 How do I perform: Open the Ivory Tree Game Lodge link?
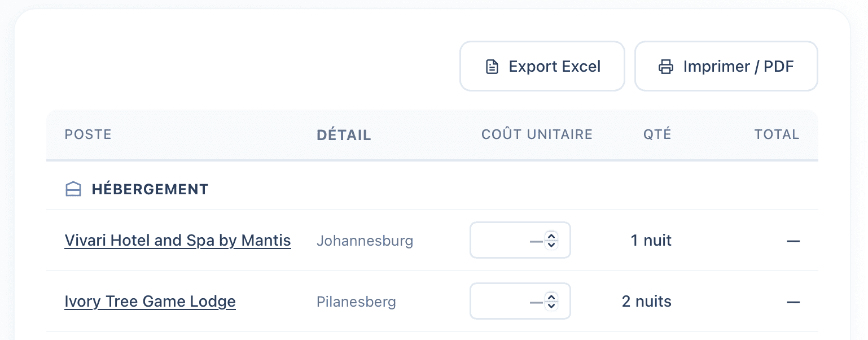(150, 302)
